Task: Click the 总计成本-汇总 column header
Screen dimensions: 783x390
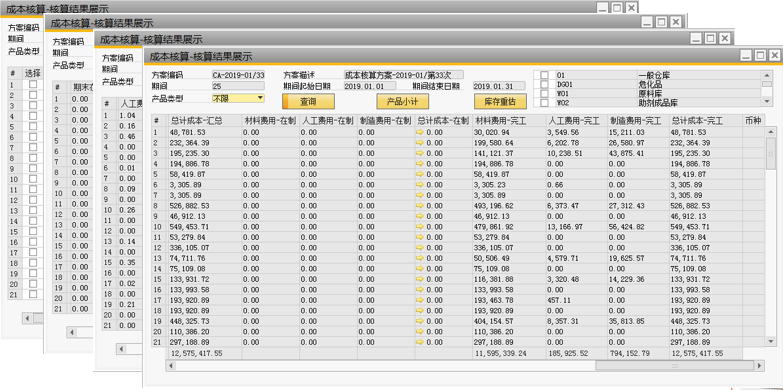Action: 204,120
